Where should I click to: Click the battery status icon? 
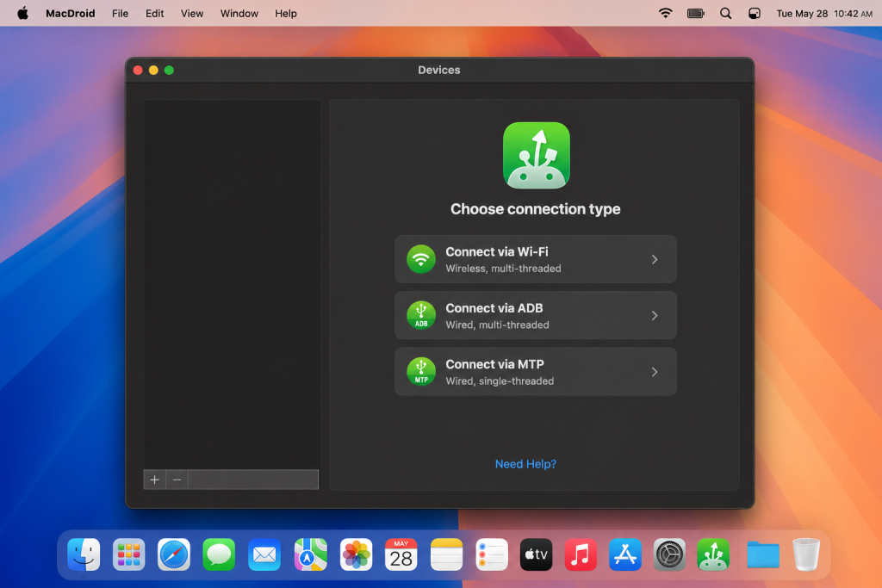(x=696, y=13)
